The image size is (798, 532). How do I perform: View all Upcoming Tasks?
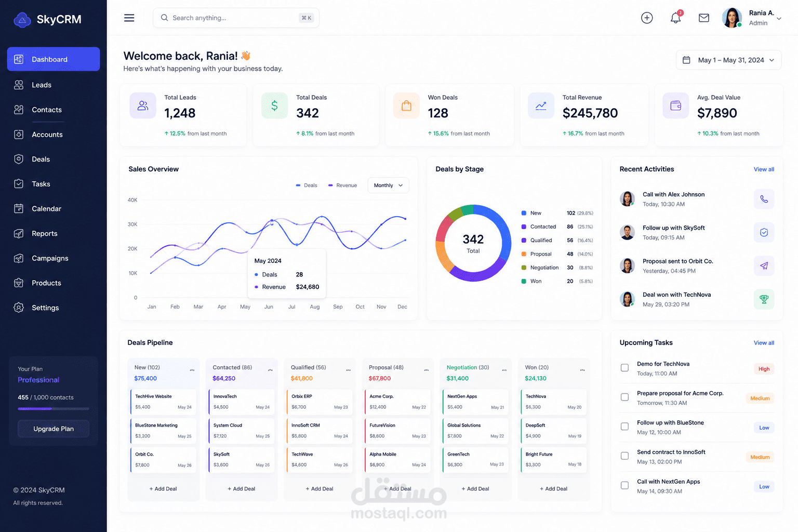[x=764, y=343]
